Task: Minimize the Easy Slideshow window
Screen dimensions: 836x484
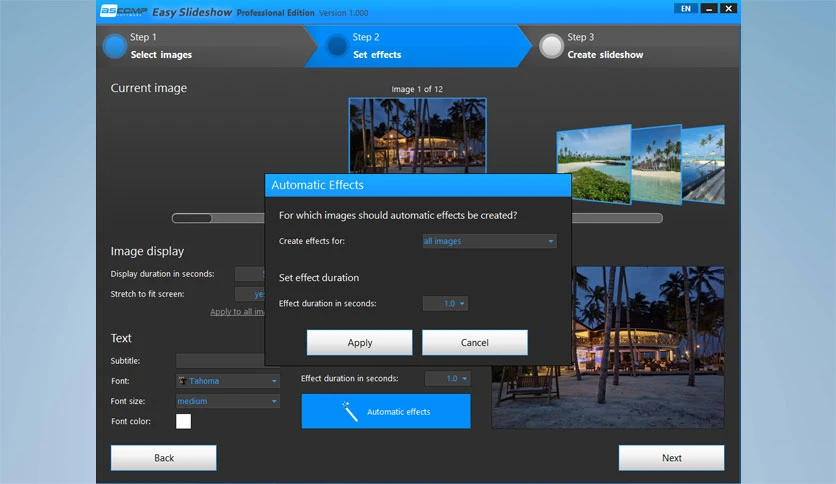Action: click(x=709, y=9)
